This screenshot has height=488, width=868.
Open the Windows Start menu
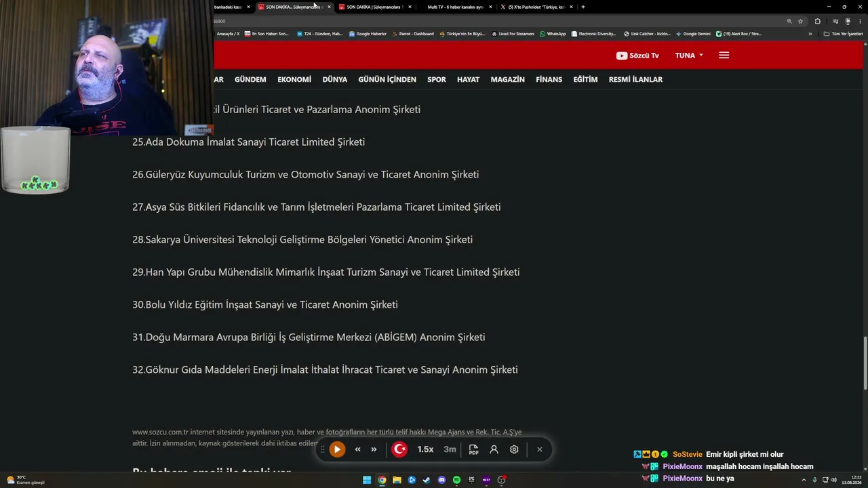click(367, 480)
